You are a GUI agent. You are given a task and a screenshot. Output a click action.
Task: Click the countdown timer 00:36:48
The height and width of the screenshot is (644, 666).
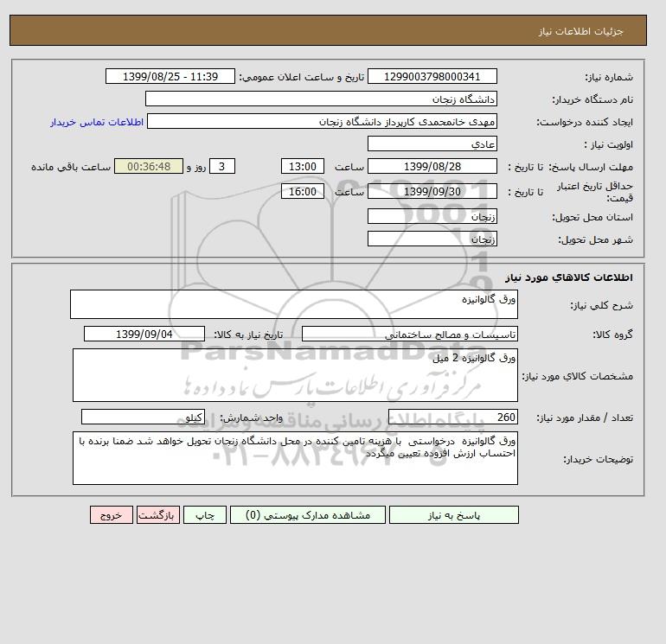click(149, 167)
